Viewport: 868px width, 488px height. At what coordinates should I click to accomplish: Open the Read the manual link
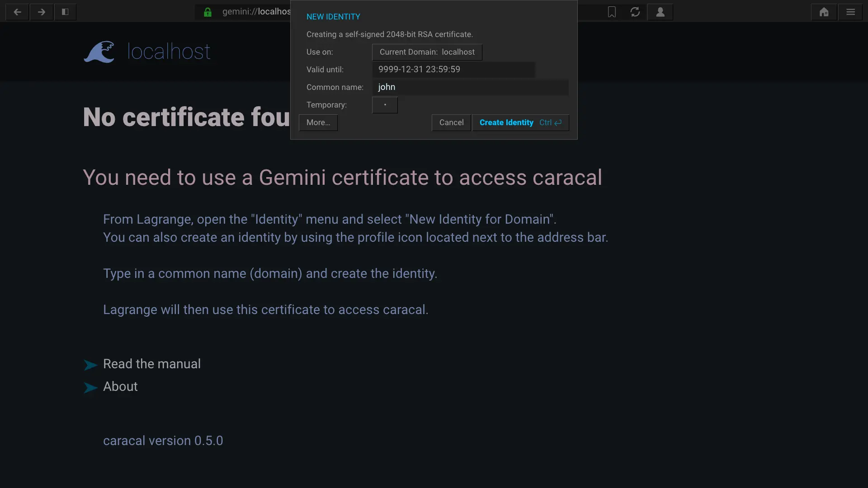(x=152, y=364)
